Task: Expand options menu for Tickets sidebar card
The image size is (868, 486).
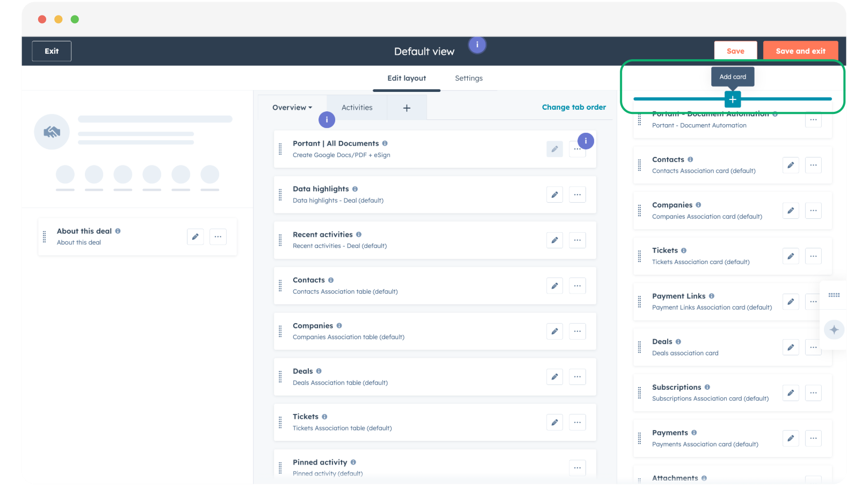Action: (x=813, y=256)
